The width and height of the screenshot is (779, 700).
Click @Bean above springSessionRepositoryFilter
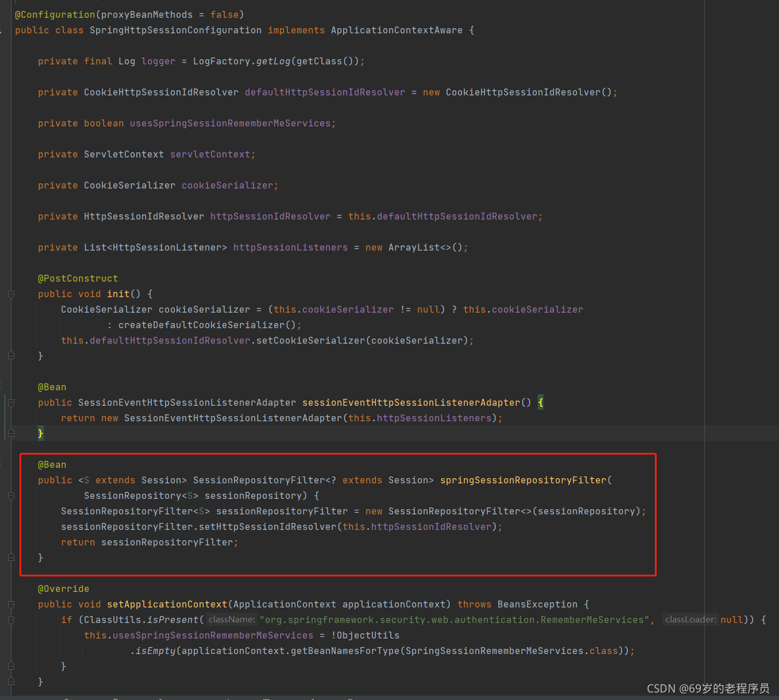coord(52,465)
